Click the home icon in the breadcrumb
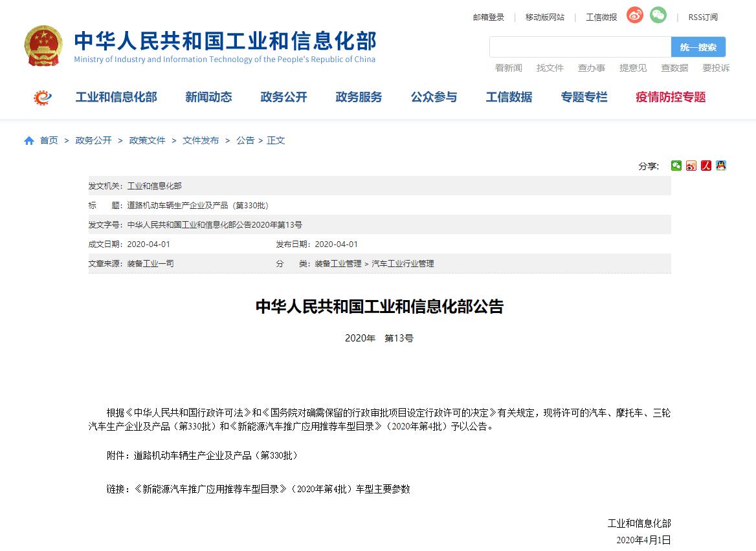756x551 pixels. pos(29,141)
